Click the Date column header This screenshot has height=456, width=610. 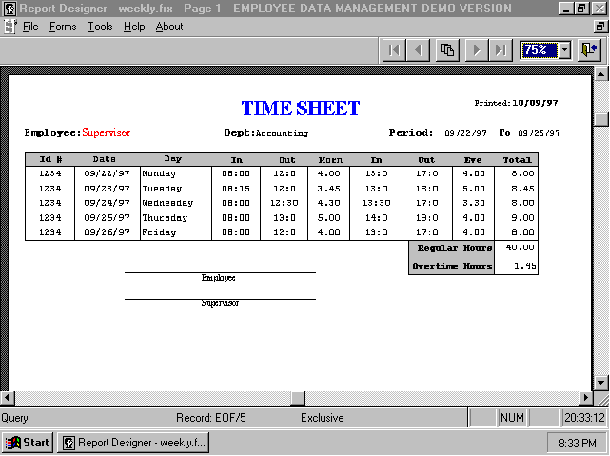click(104, 159)
